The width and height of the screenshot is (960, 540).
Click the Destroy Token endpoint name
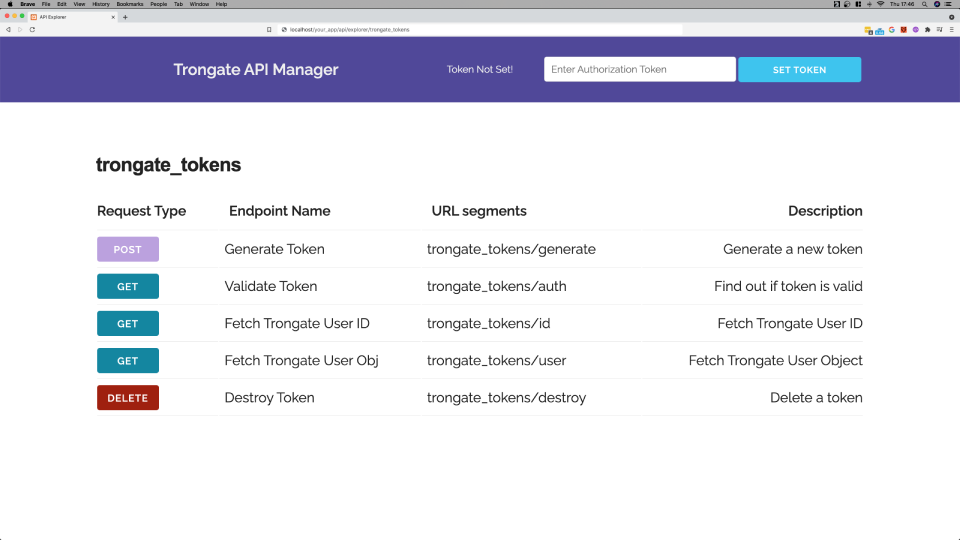click(269, 397)
